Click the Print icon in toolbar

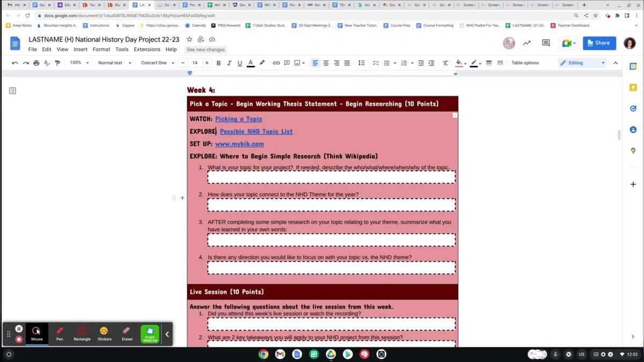36,63
